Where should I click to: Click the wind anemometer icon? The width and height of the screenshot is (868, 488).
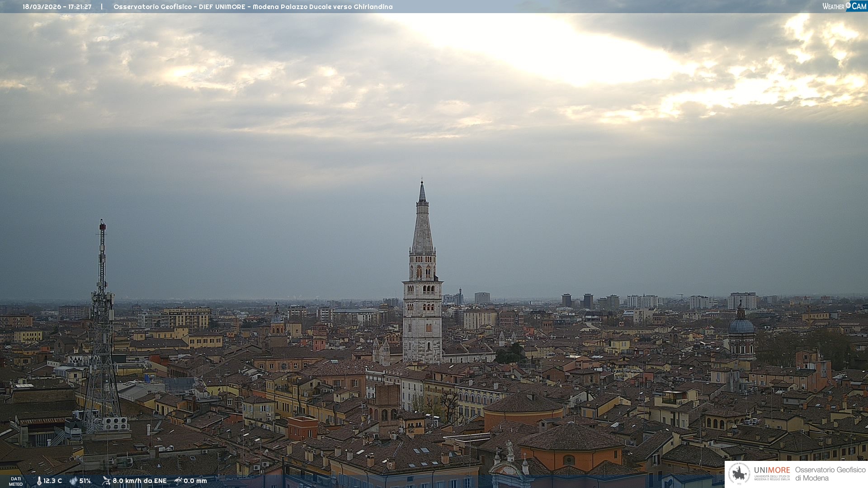tap(106, 481)
